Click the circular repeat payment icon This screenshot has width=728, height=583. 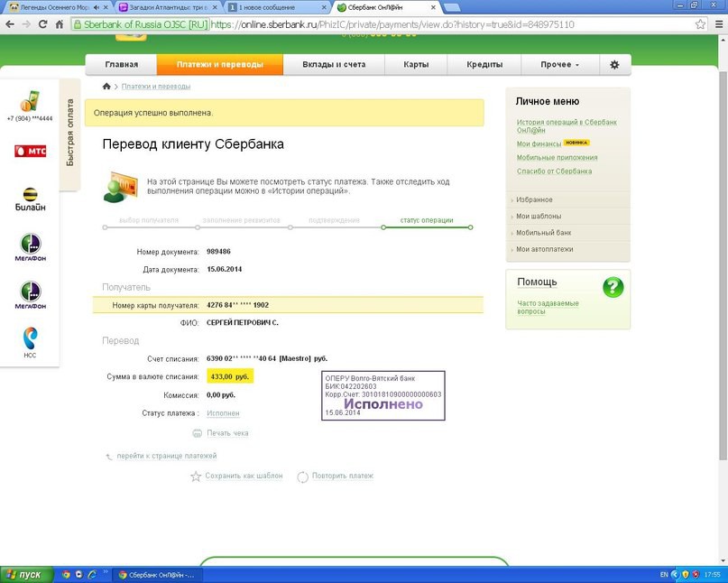(x=303, y=477)
